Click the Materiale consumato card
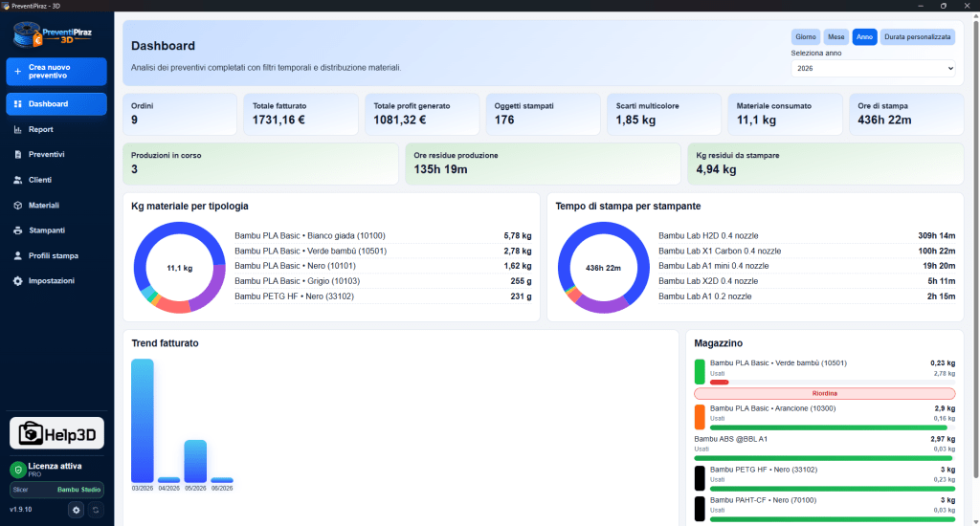The width and height of the screenshot is (980, 526). pos(785,115)
